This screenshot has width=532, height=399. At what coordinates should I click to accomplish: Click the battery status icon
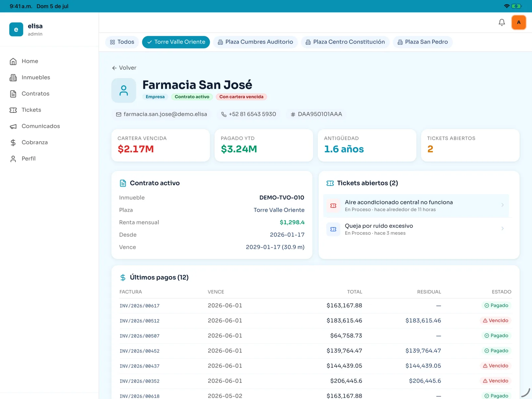(517, 6)
